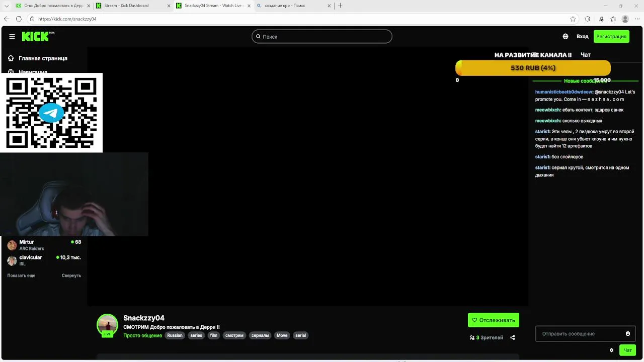The image size is (644, 362).
Task: Open the Kick hamburger sidebar menu
Action: [x=12, y=36]
